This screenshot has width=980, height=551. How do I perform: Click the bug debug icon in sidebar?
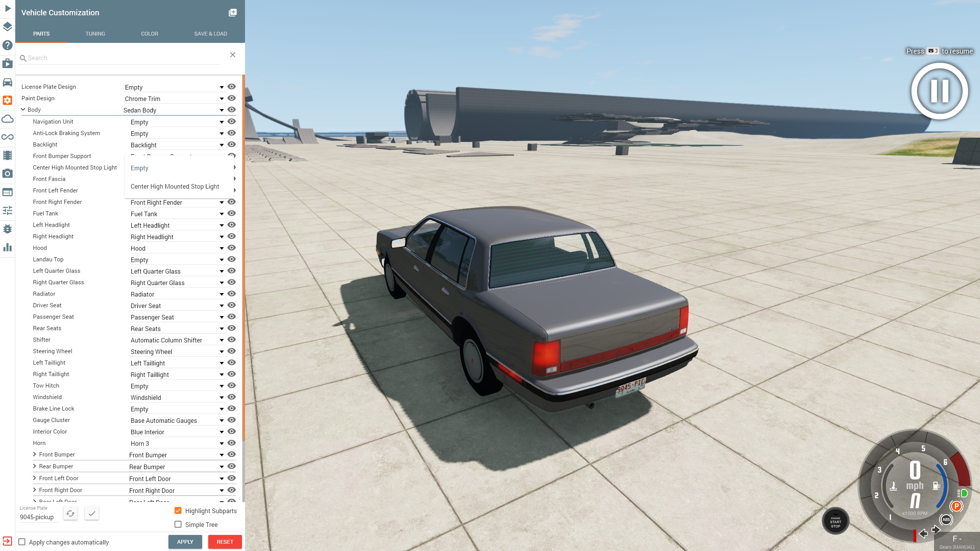pyautogui.click(x=7, y=229)
